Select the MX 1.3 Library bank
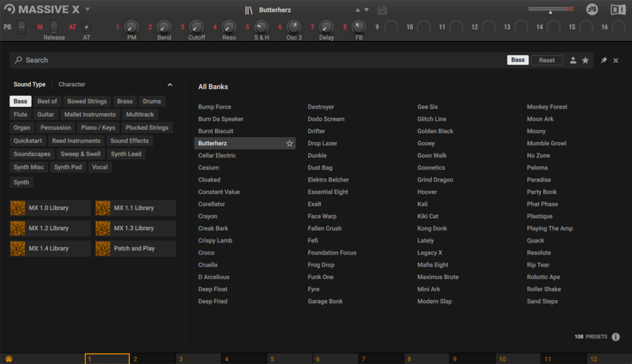Viewport: 632px width, 364px height. click(x=135, y=228)
